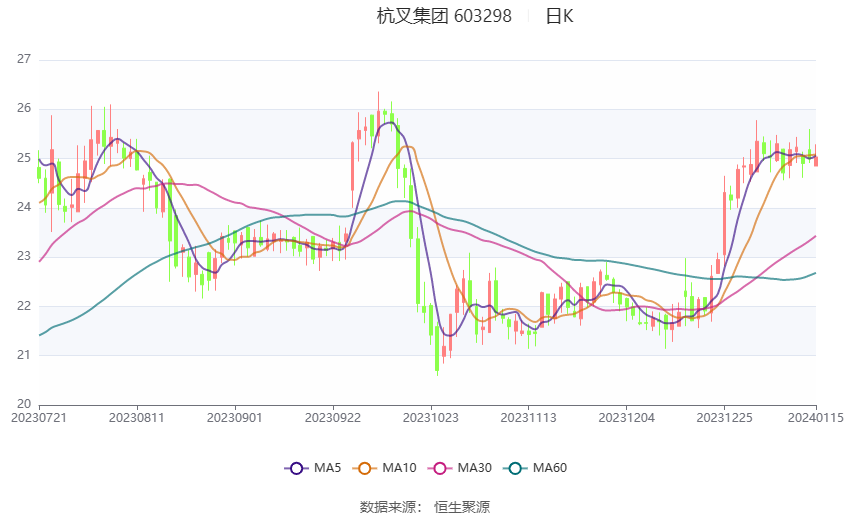Click the 20231113 x-axis date label

pyautogui.click(x=529, y=418)
